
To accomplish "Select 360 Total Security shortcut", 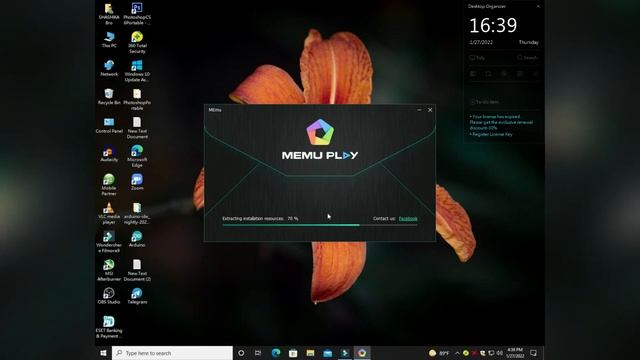I will (137, 42).
